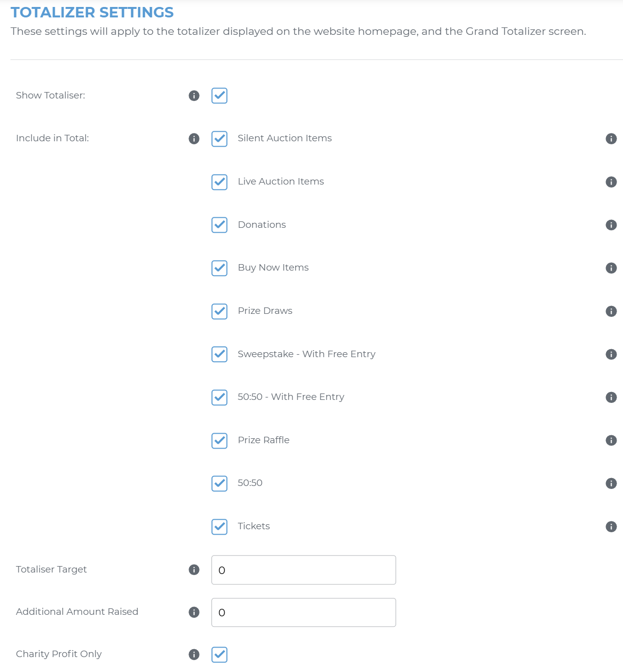Click the info icon next to Tickets
The height and width of the screenshot is (672, 623).
[x=612, y=526]
